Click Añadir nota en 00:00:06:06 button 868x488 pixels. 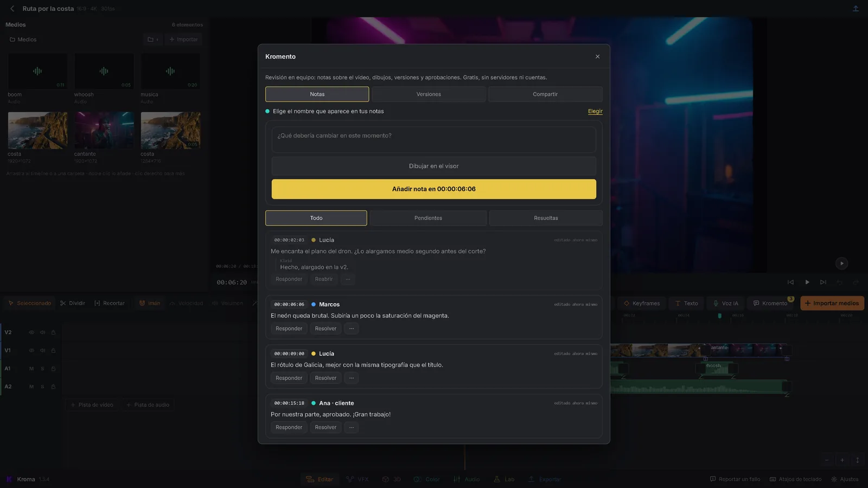point(433,189)
